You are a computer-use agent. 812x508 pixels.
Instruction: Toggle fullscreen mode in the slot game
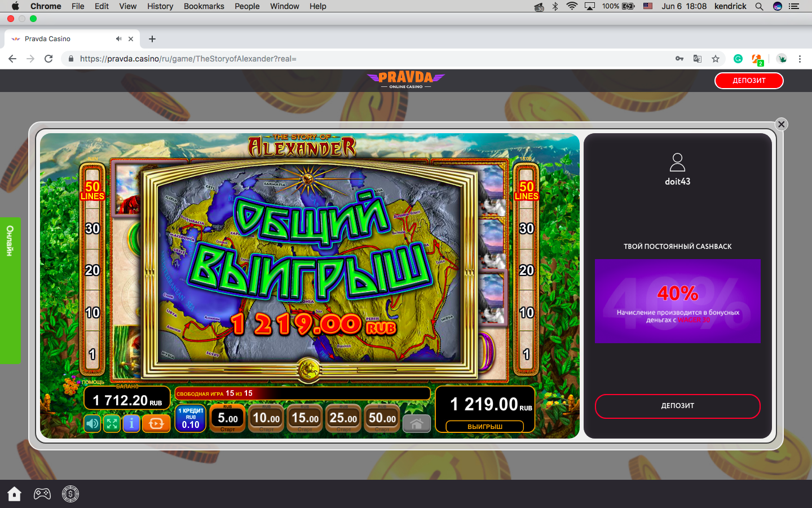click(112, 423)
